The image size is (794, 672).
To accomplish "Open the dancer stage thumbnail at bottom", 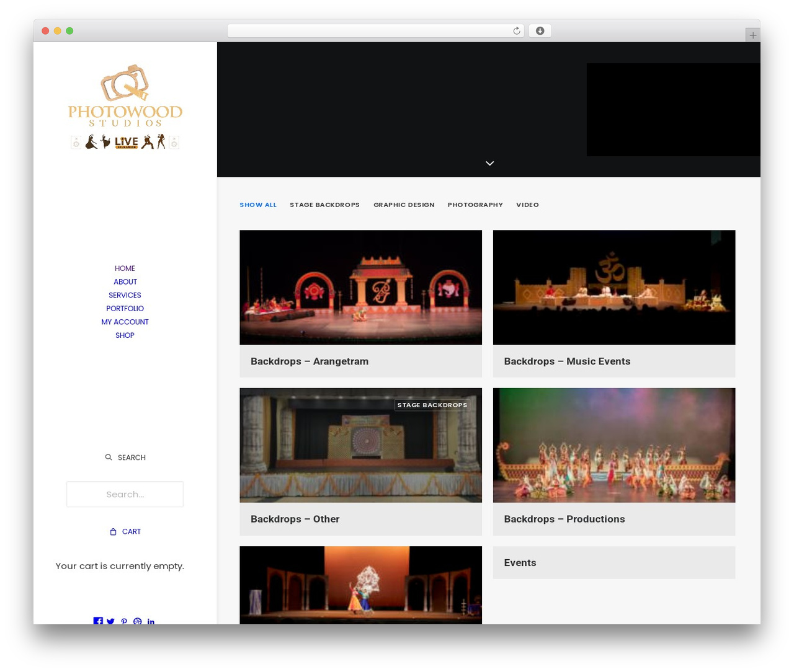I will click(x=360, y=585).
